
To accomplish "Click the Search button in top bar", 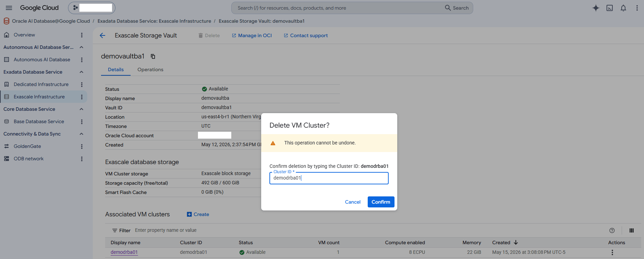I will [457, 8].
